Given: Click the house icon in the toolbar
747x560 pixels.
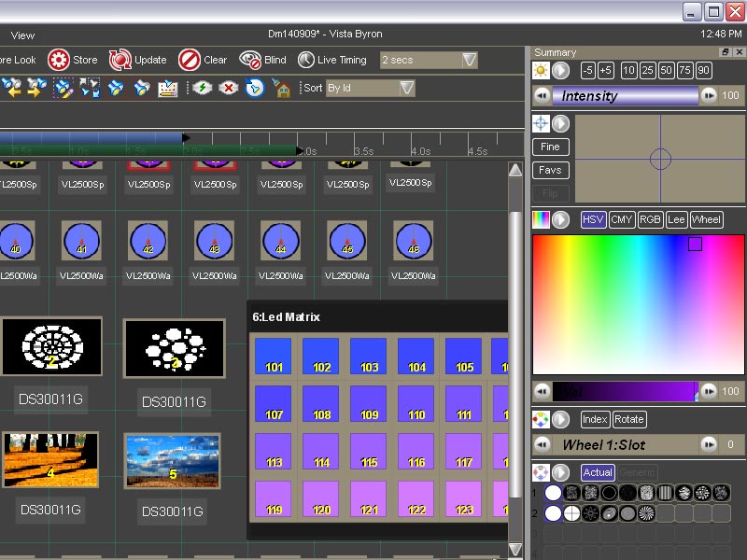Looking at the screenshot, I should (281, 88).
